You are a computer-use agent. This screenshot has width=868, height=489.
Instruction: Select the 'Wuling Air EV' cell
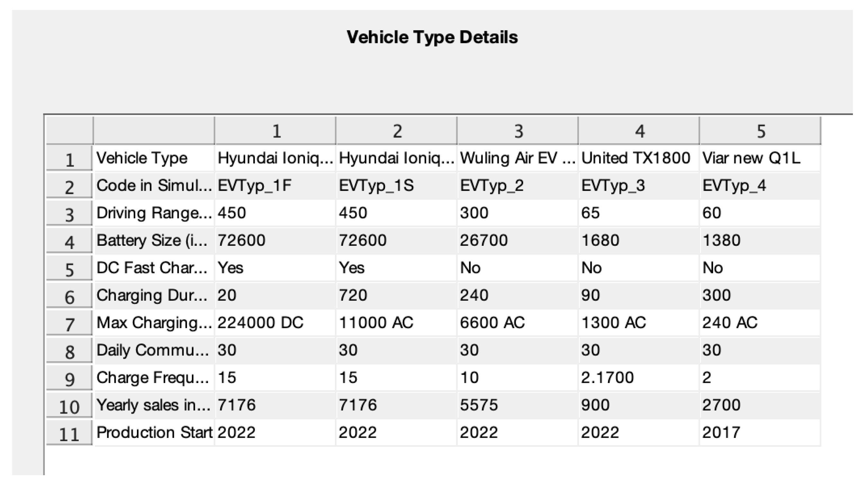click(517, 158)
